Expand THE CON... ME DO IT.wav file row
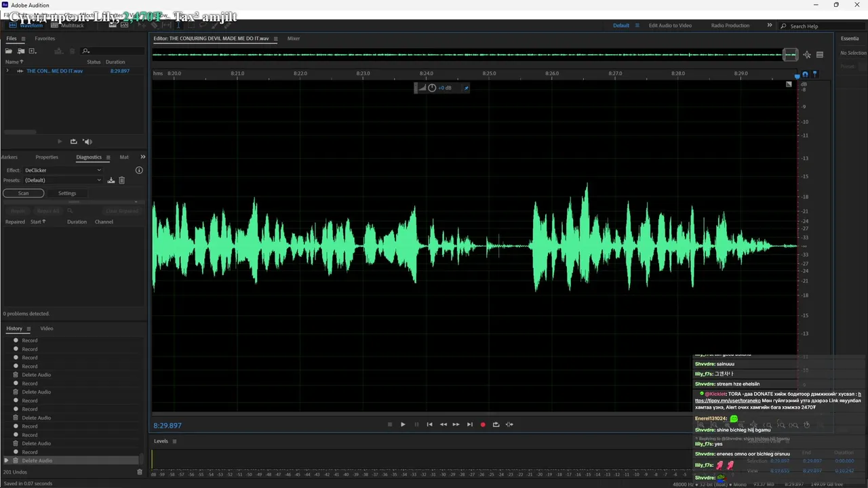Image resolution: width=868 pixels, height=488 pixels. point(7,70)
